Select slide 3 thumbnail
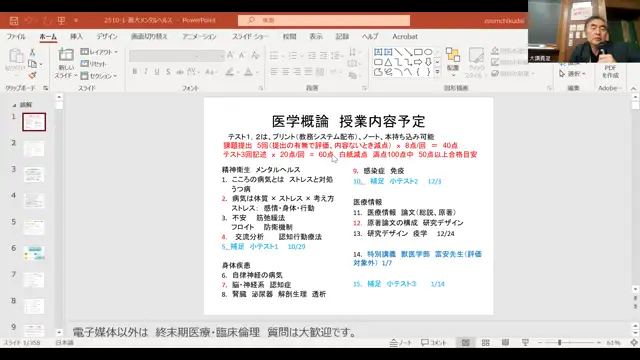The image size is (640, 360). click(x=34, y=175)
